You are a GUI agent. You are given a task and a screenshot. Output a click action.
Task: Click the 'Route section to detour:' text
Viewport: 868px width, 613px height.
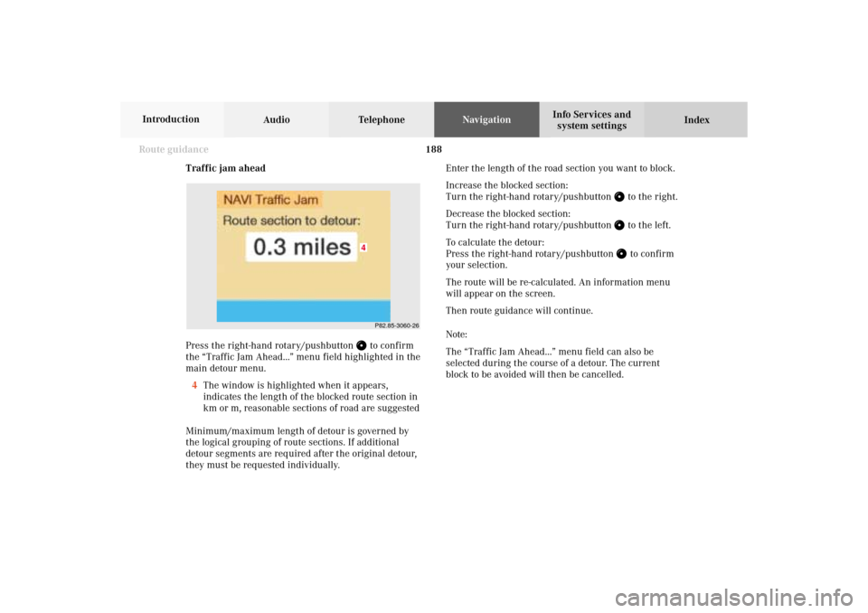coord(291,221)
